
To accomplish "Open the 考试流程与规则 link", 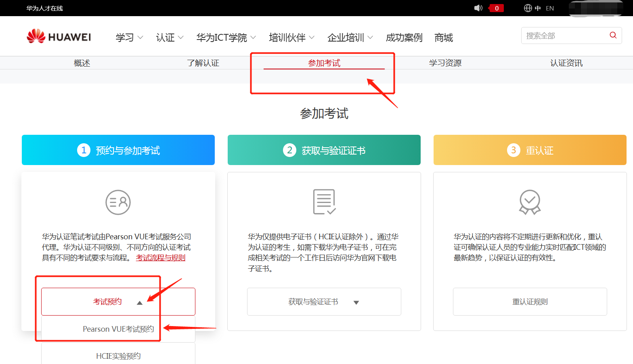I will (x=161, y=258).
